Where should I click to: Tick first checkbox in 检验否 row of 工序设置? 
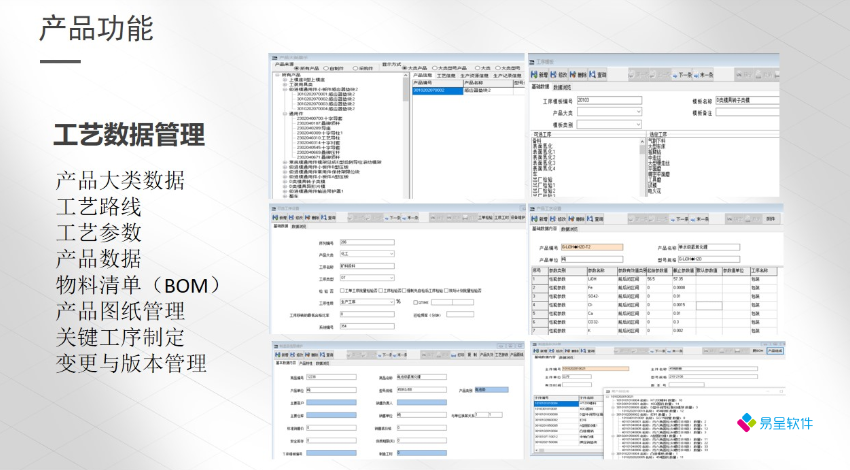[x=342, y=291]
